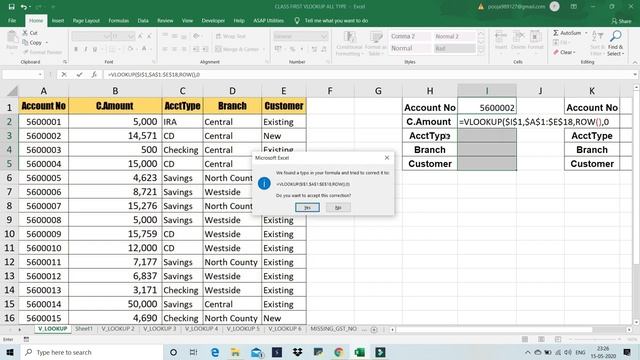Screen dimensions: 640x360
Task: Open Microsoft Edge from the taskbar
Action: coord(215,352)
